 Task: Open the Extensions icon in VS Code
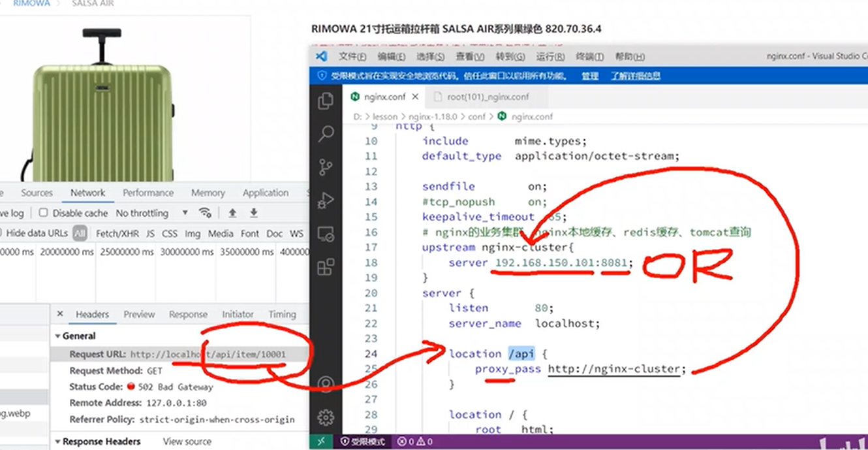coord(326,266)
